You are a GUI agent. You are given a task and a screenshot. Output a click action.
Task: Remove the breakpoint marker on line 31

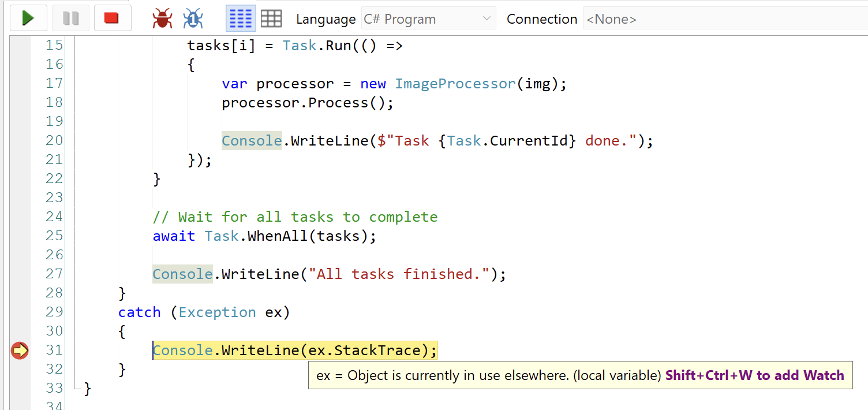[20, 350]
